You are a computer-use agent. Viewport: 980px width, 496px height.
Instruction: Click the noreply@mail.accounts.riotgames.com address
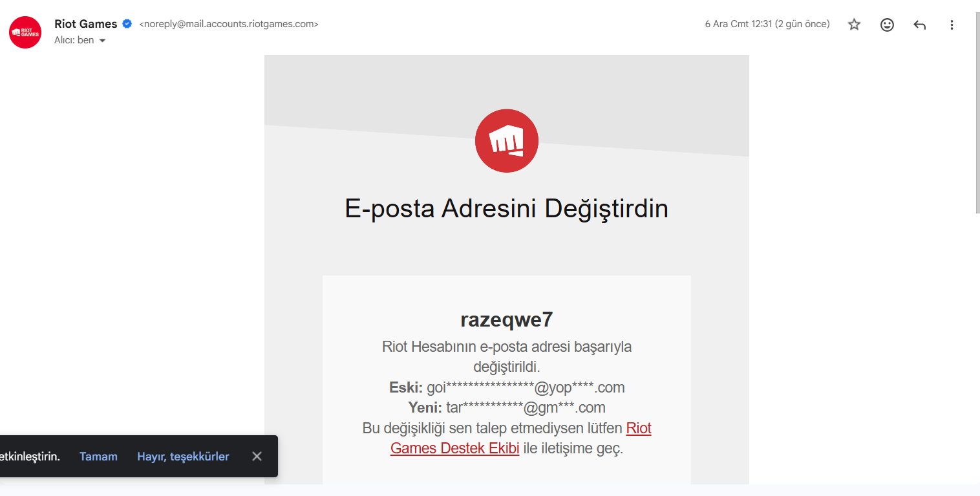[229, 25]
